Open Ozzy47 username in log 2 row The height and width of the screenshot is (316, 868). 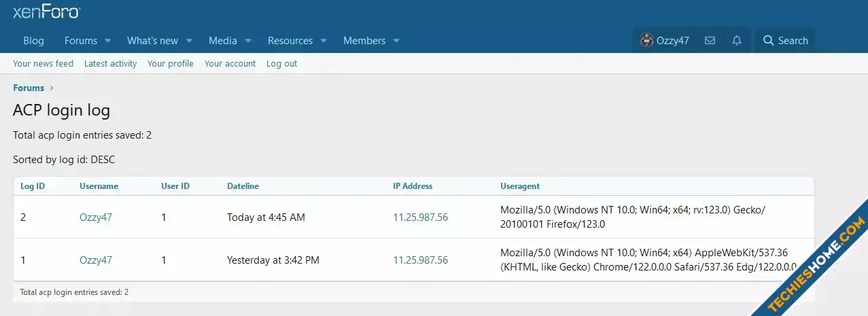click(96, 217)
